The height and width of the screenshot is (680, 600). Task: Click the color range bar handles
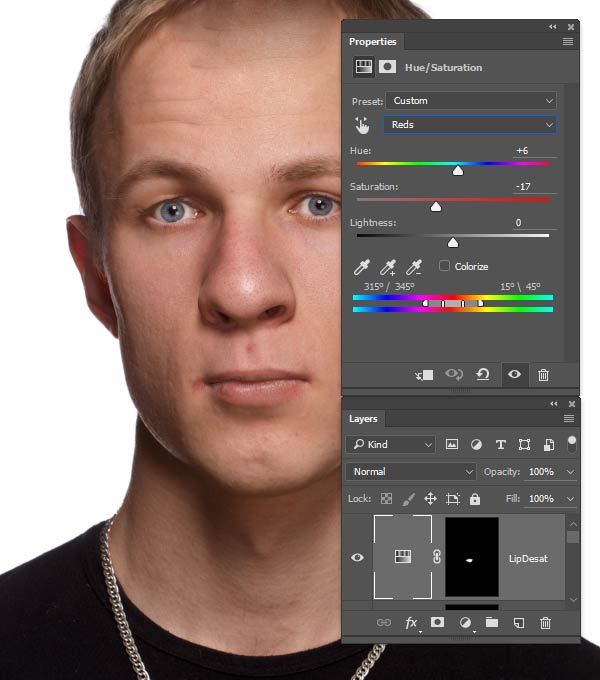453,304
